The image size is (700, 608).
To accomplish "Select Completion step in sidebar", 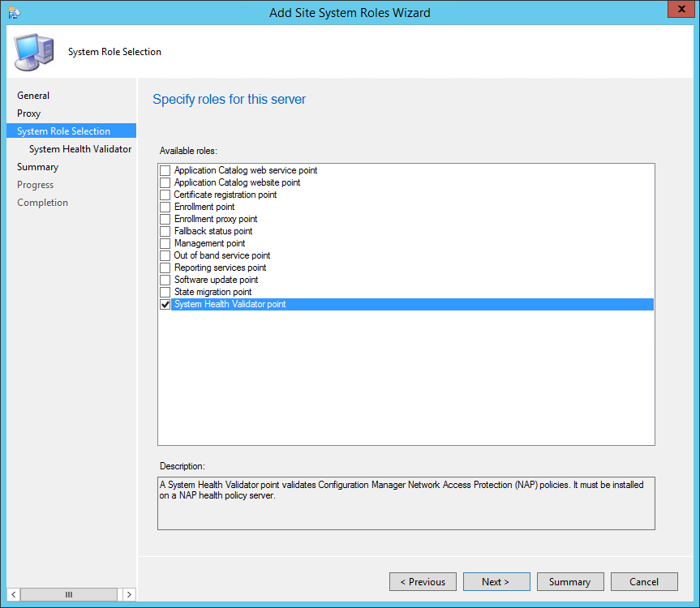I will click(x=42, y=203).
